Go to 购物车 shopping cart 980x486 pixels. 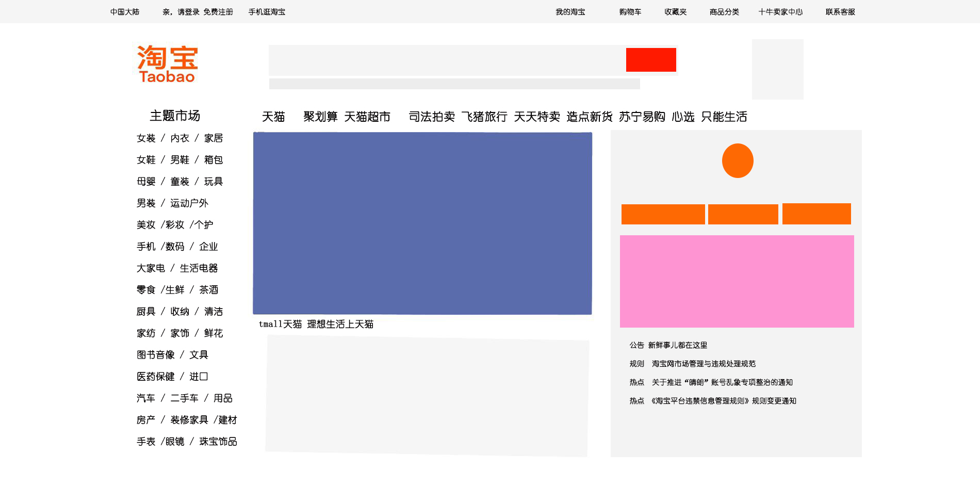coord(630,12)
